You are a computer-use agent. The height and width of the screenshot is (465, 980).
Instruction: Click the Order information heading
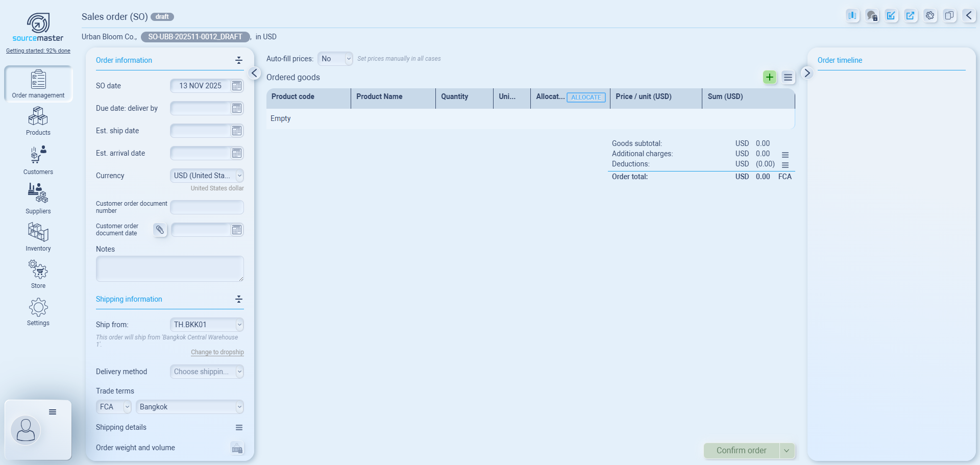pyautogui.click(x=124, y=60)
